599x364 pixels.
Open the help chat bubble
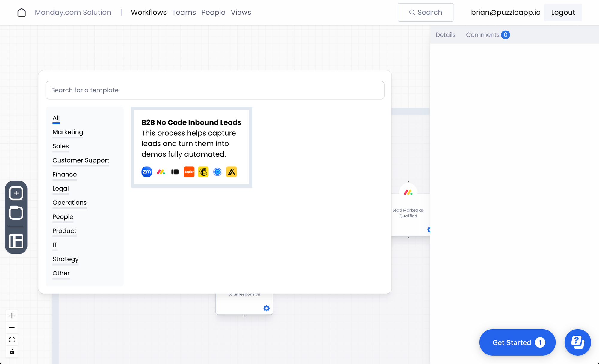point(577,342)
